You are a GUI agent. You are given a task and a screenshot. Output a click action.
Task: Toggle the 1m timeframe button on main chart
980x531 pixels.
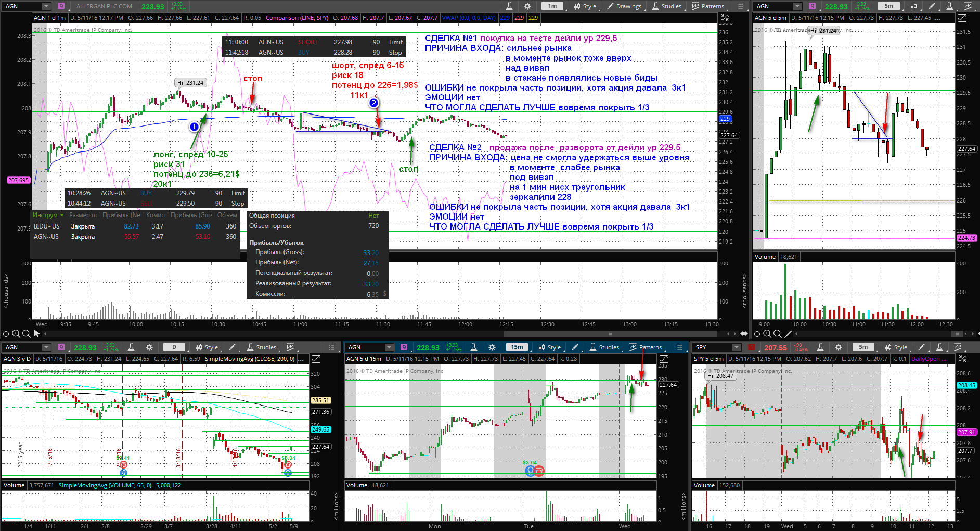[552, 6]
